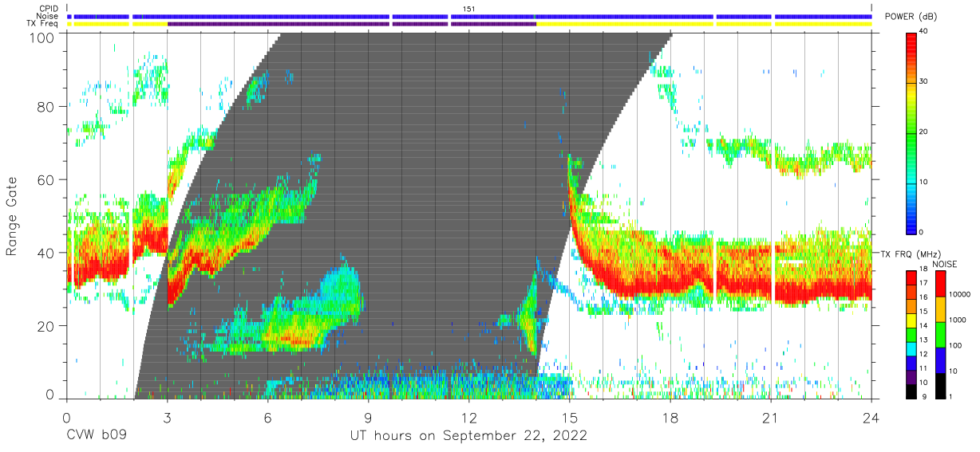Click the TX FRQ (MHz) color scale
The image size is (980, 452).
point(912,335)
